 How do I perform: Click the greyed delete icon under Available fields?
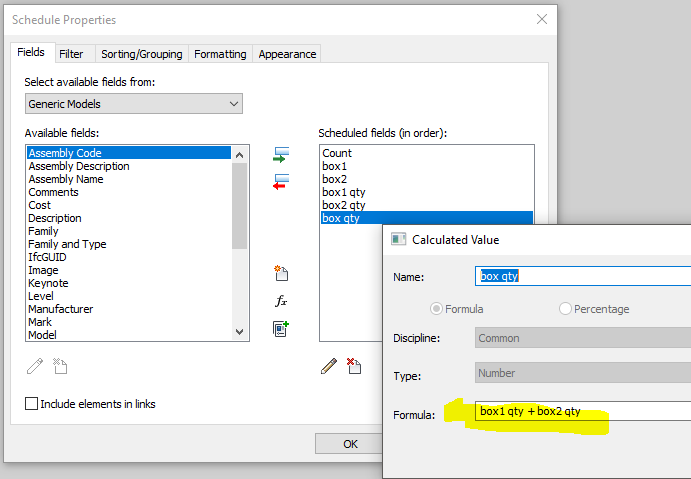[60, 366]
